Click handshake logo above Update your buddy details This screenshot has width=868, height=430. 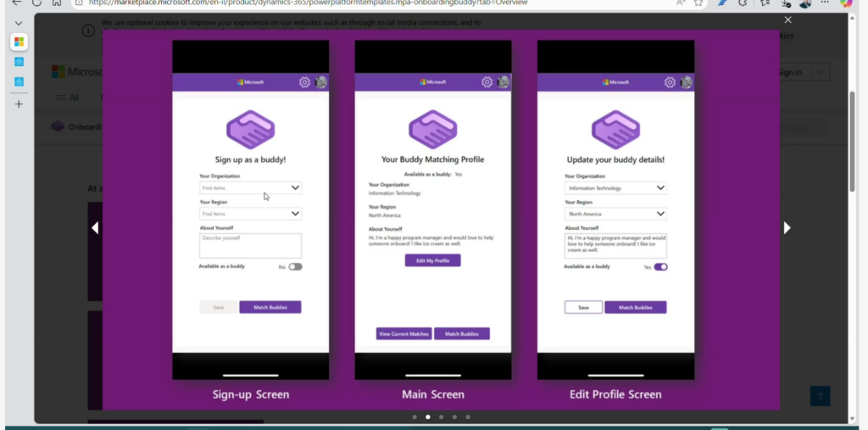point(615,129)
